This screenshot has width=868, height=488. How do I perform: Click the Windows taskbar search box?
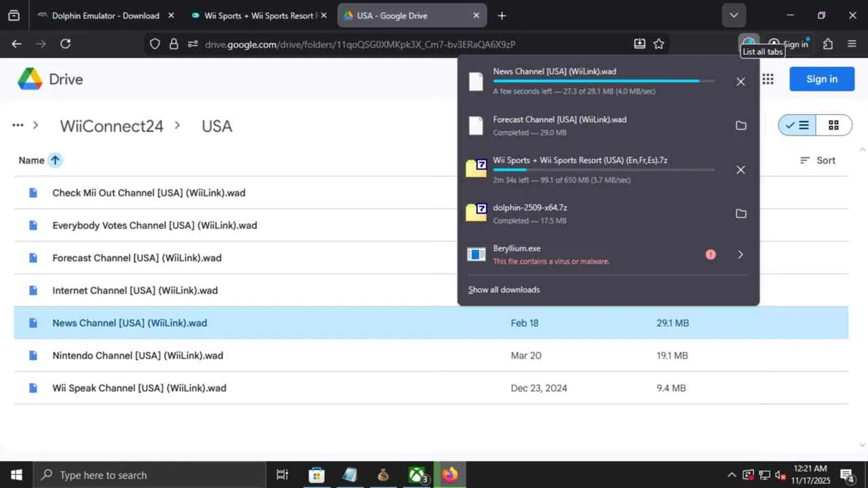149,475
